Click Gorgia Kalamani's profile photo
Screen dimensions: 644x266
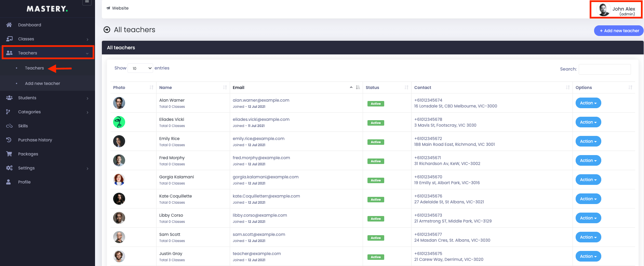click(119, 179)
